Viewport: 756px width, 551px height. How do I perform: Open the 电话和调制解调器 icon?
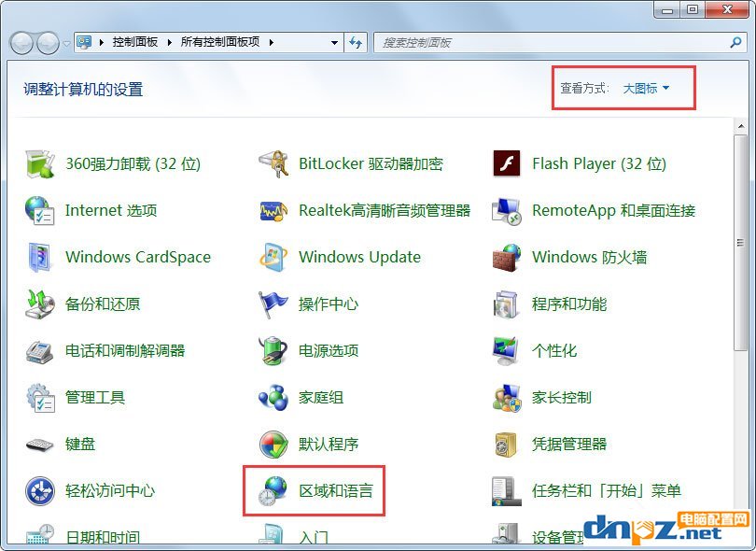click(39, 351)
